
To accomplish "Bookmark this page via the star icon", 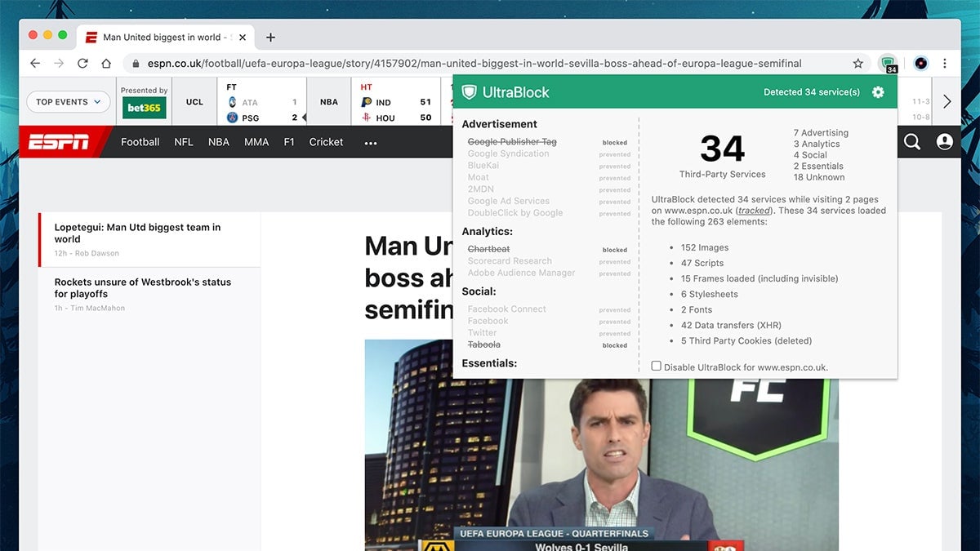I will pyautogui.click(x=858, y=63).
